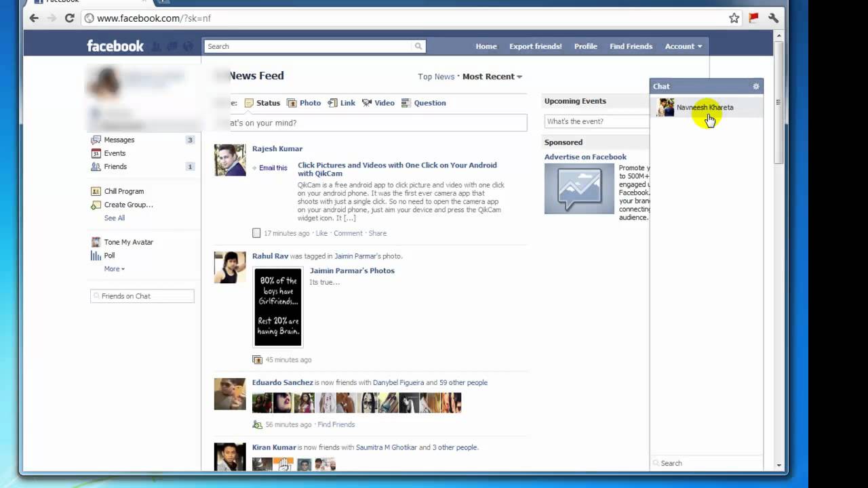Open Jaimin Parmar's Photos link
Image resolution: width=868 pixels, height=488 pixels.
click(x=352, y=270)
